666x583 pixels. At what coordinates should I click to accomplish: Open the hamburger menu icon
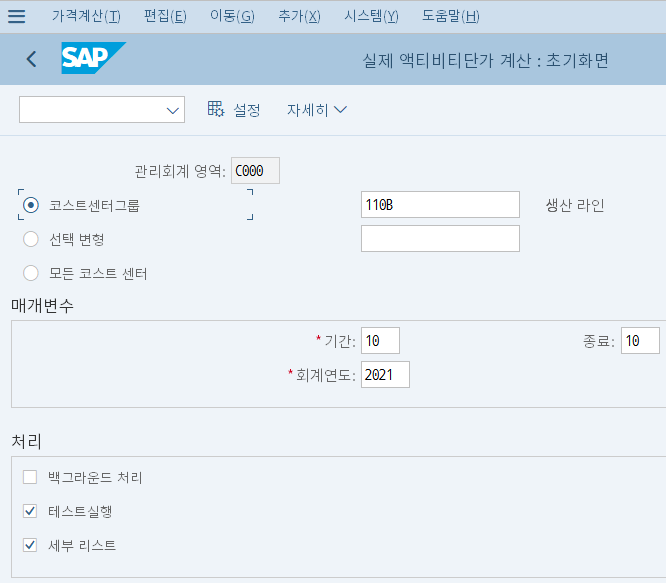17,16
